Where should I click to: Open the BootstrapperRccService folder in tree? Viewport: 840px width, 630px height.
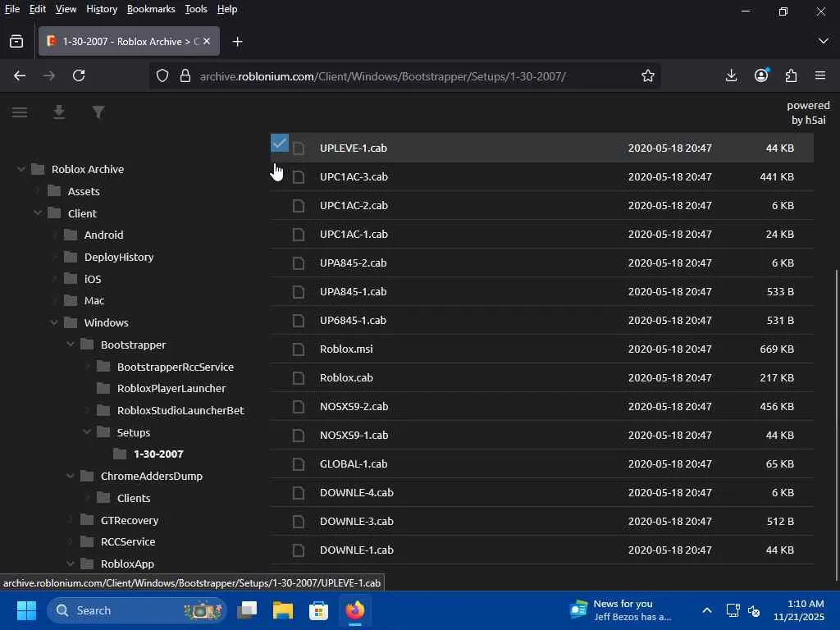pos(176,367)
